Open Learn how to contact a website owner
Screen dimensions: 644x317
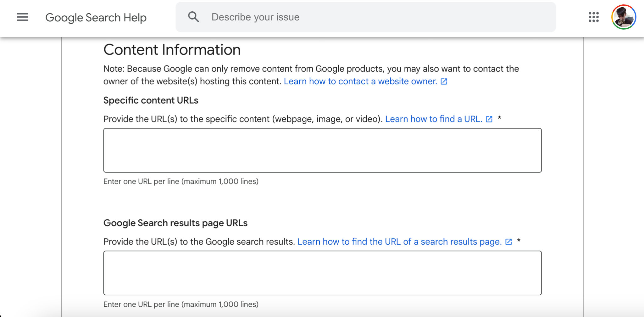pyautogui.click(x=360, y=81)
